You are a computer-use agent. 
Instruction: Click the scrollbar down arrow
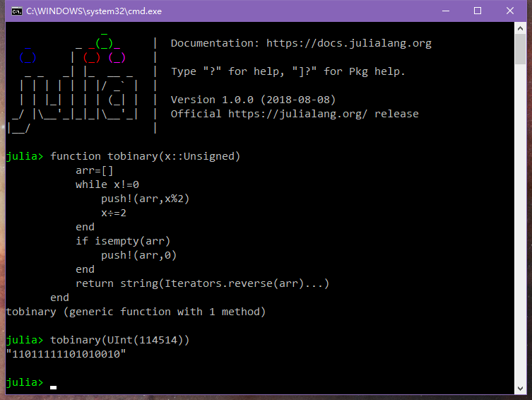point(520,389)
